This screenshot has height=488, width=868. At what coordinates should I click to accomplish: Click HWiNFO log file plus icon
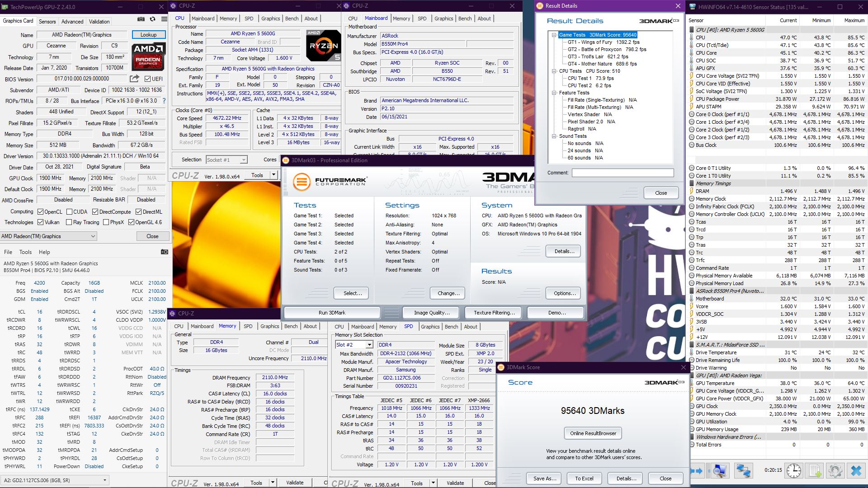815,470
